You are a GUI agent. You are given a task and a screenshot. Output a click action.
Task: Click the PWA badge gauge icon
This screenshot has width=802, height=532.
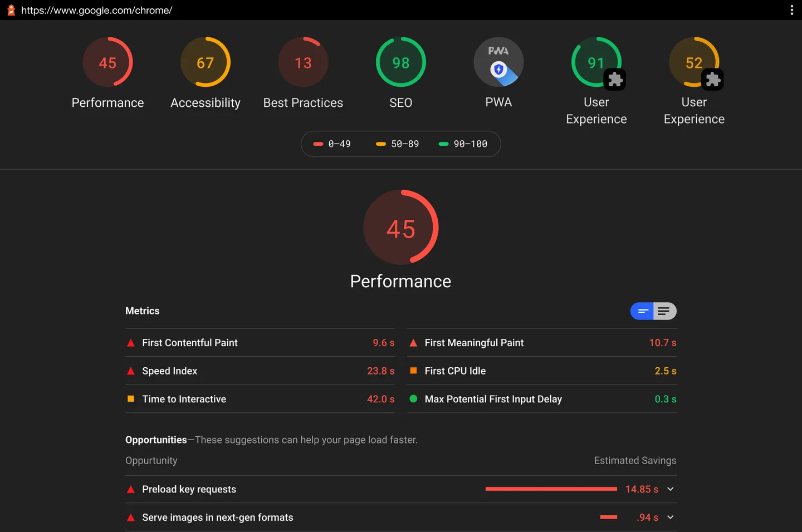pos(498,62)
